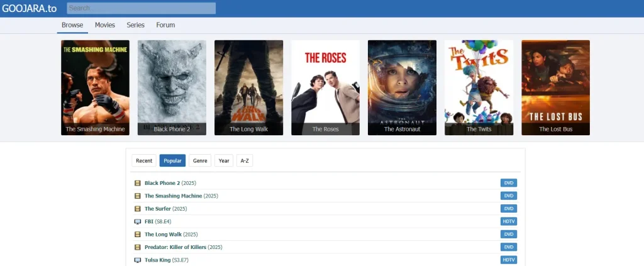Click the film icon beside The Long Walk
Viewport: 644px width, 266px height.
pyautogui.click(x=138, y=235)
